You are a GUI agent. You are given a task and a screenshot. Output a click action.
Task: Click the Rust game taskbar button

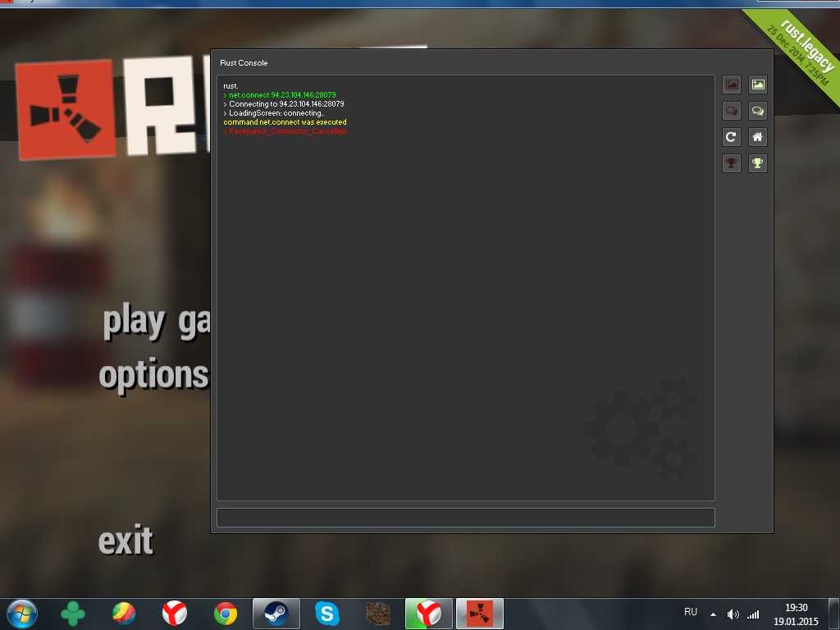480,614
